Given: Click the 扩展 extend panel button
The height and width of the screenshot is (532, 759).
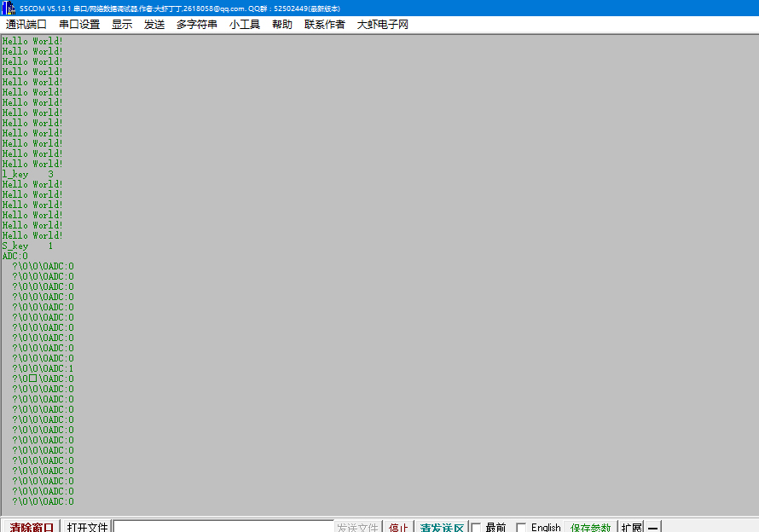Looking at the screenshot, I should (630, 526).
